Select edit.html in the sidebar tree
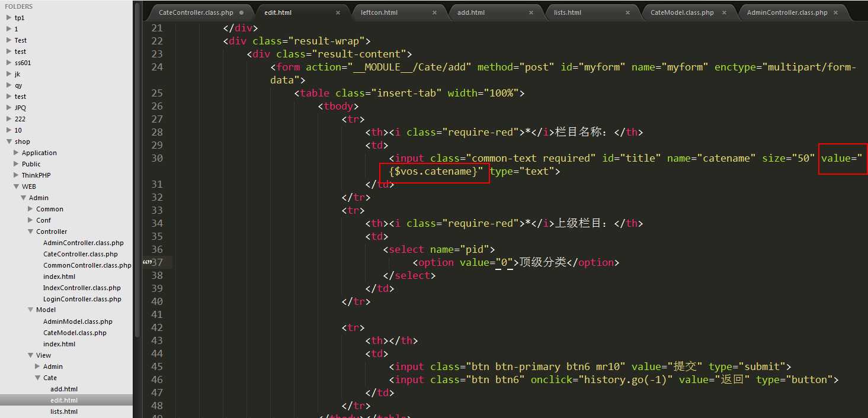Image resolution: width=868 pixels, height=418 pixels. (x=64, y=400)
